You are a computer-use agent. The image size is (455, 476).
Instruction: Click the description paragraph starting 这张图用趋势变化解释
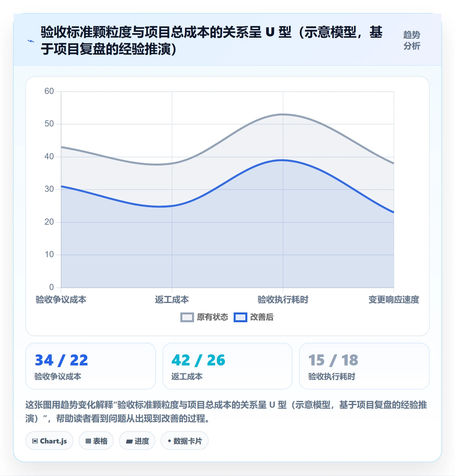(x=226, y=411)
